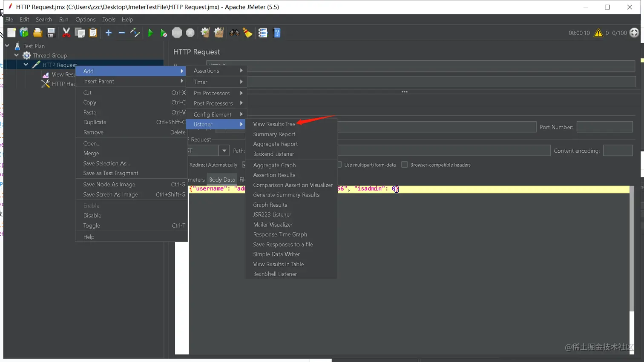The image size is (644, 362).
Task: Select Simple Data Writer listener
Action: (291, 254)
